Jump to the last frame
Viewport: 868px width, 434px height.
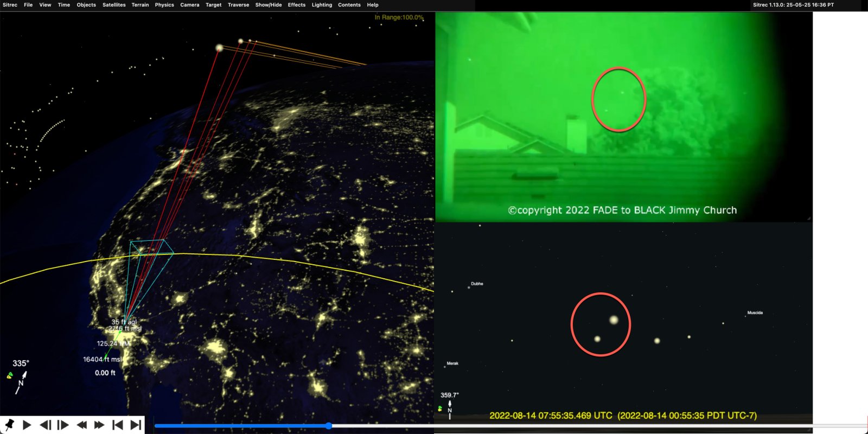click(136, 425)
